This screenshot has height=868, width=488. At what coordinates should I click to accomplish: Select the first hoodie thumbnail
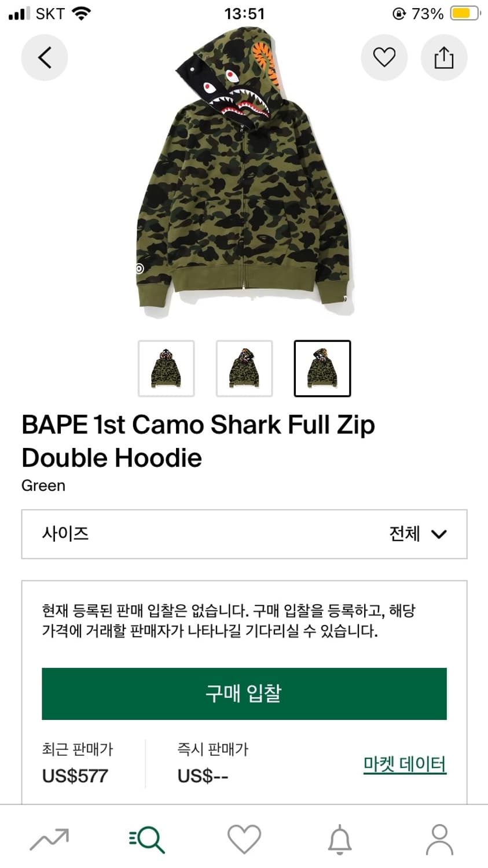pos(166,369)
